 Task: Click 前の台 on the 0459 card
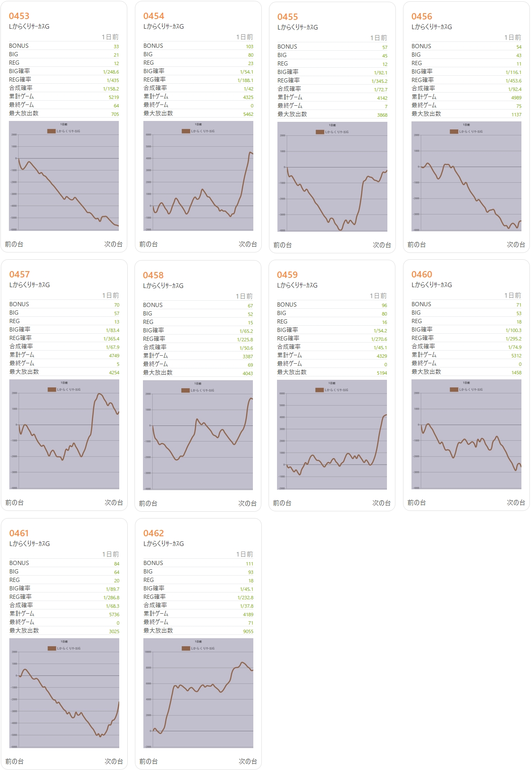(282, 503)
